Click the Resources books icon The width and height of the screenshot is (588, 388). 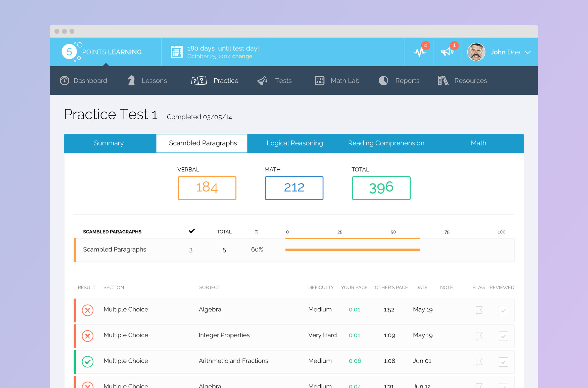coord(443,81)
